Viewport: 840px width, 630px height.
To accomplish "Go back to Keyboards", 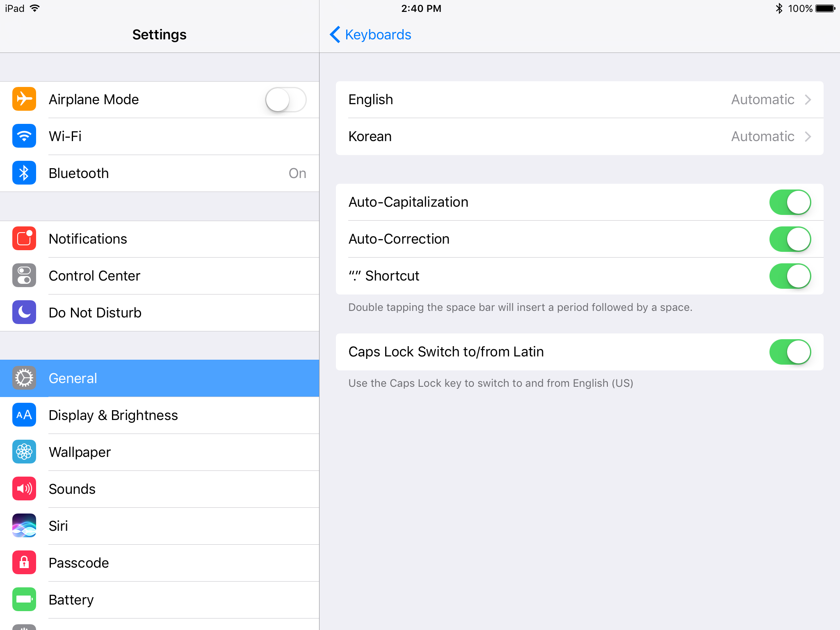I will (x=370, y=35).
